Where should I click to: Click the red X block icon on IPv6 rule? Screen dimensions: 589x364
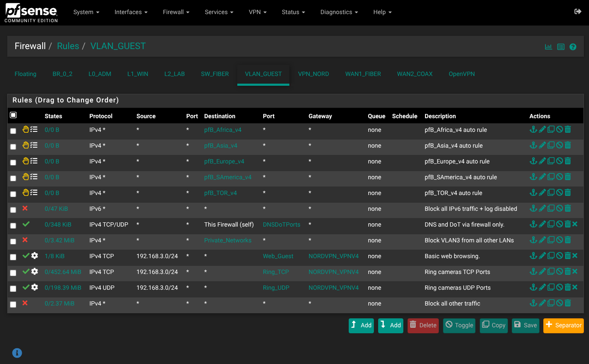25,208
